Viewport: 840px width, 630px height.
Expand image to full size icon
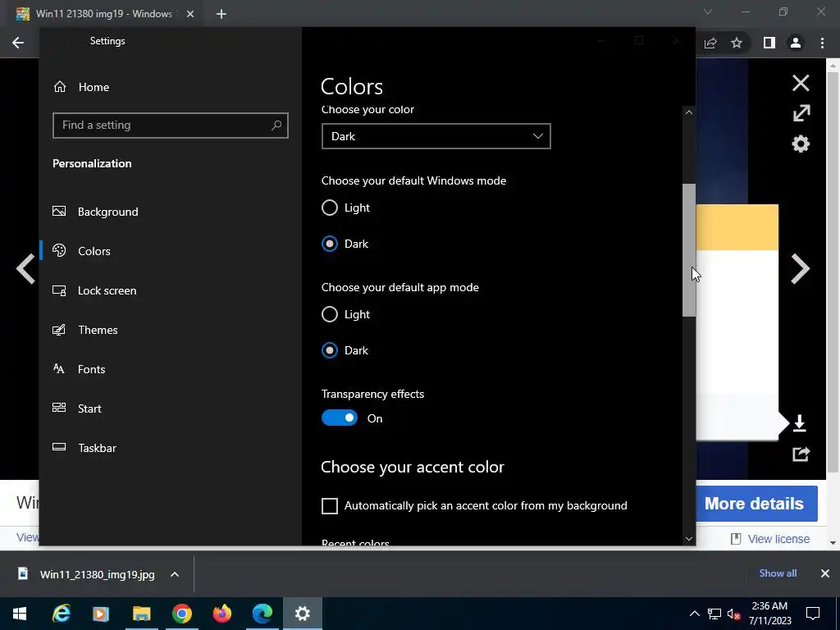coord(801,113)
